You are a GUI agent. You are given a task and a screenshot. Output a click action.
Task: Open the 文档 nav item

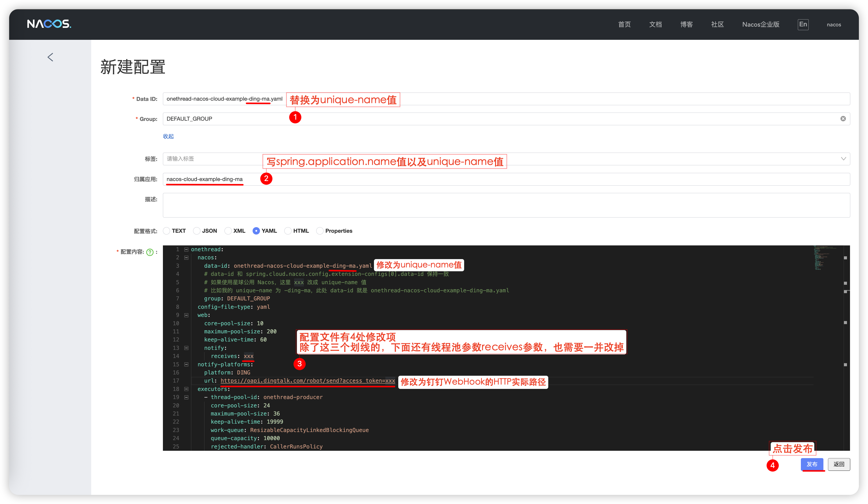click(655, 25)
